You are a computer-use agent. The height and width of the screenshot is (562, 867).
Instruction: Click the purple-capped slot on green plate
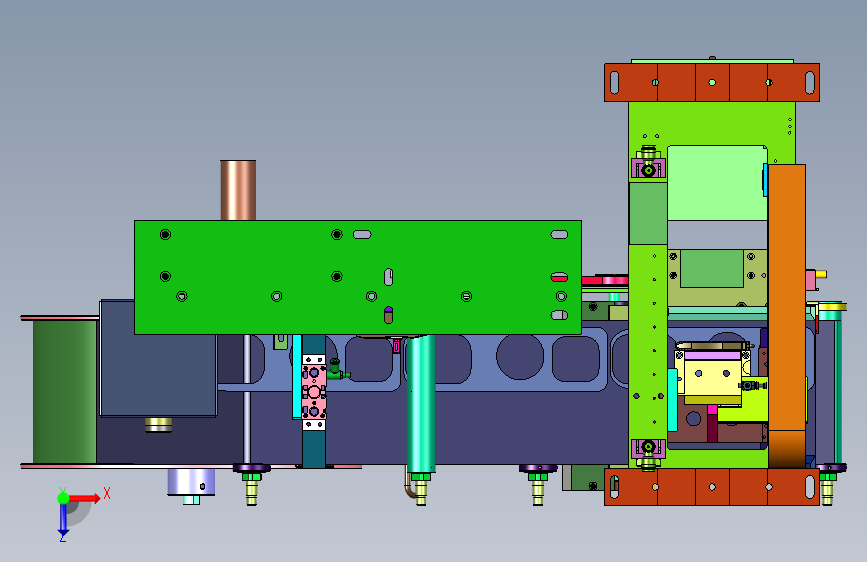pyautogui.click(x=389, y=315)
